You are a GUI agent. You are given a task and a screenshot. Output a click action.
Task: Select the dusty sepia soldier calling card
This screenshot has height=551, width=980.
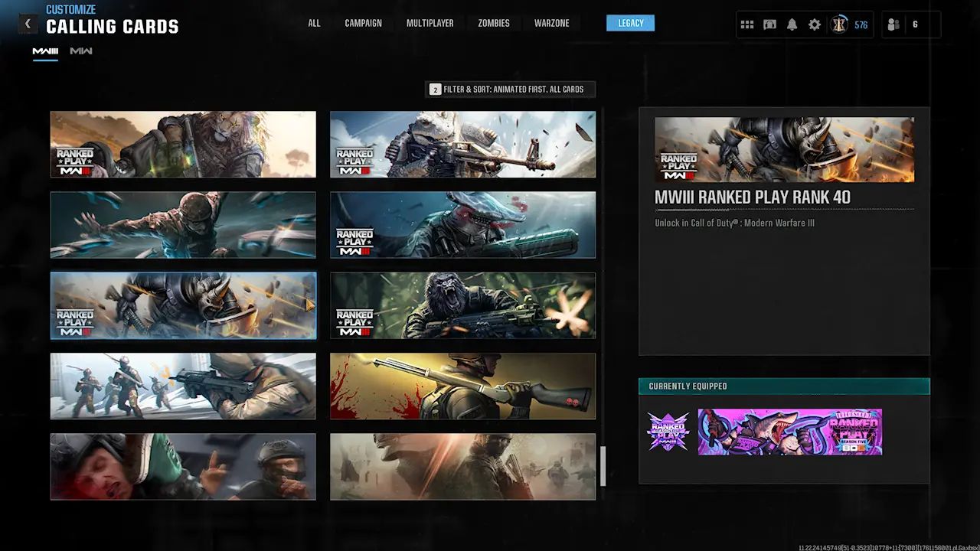(x=462, y=467)
